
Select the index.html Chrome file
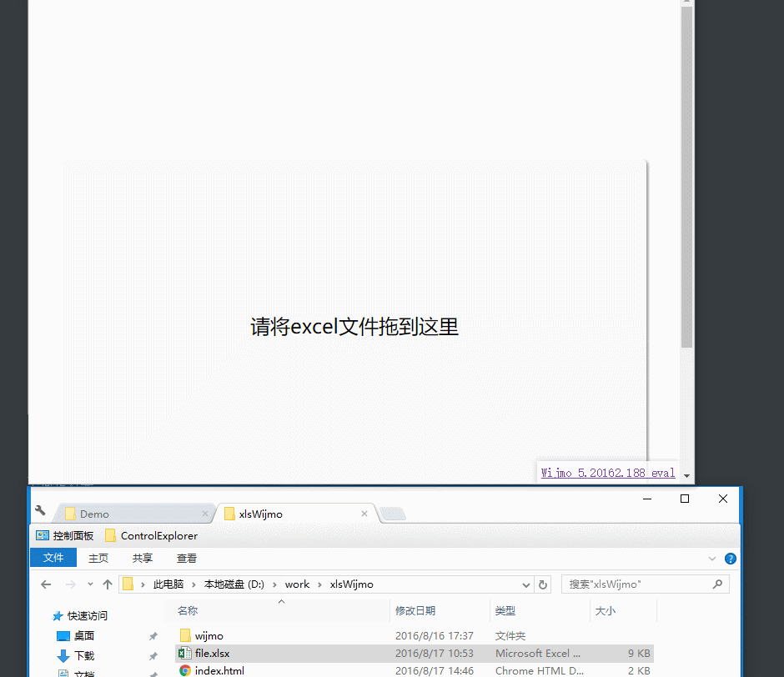(219, 670)
